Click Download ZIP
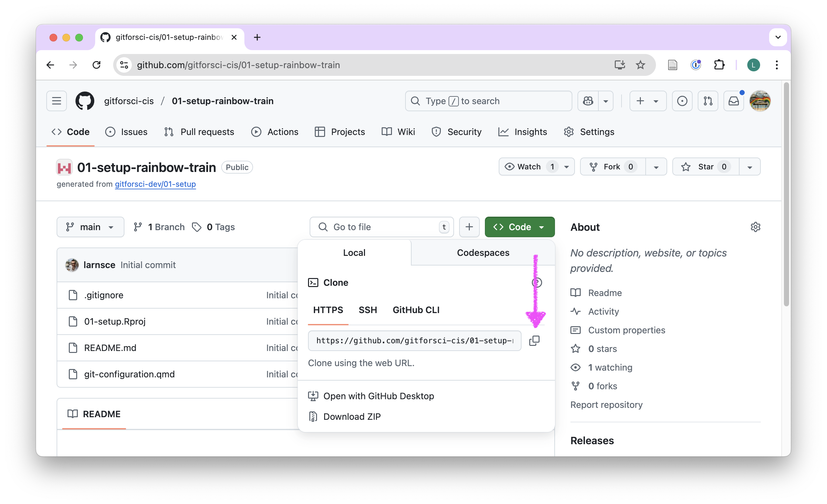The width and height of the screenshot is (827, 504). click(344, 417)
